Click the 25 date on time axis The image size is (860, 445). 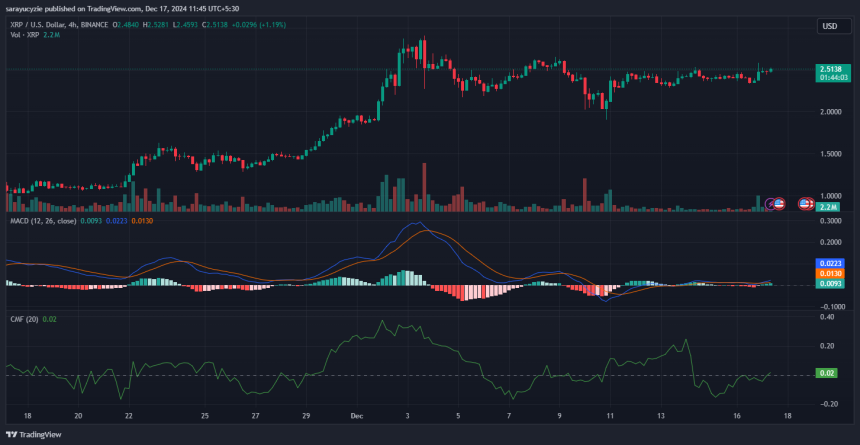[x=204, y=413]
